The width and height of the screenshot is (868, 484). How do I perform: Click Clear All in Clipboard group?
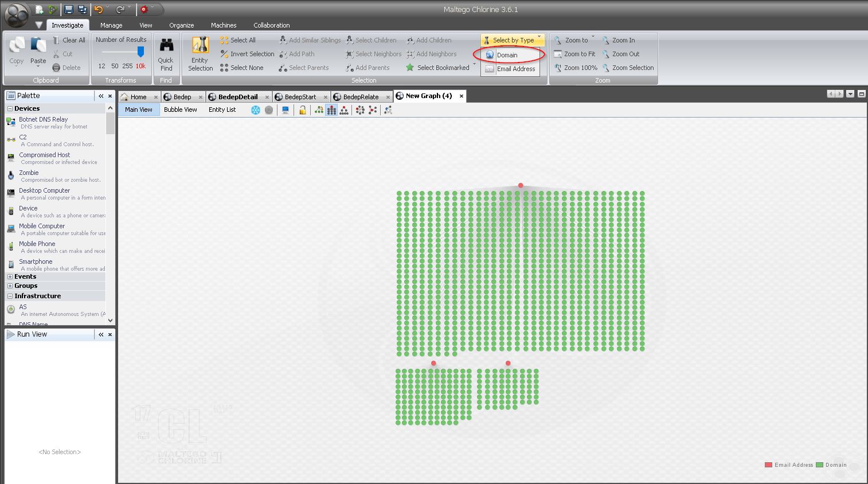[69, 40]
